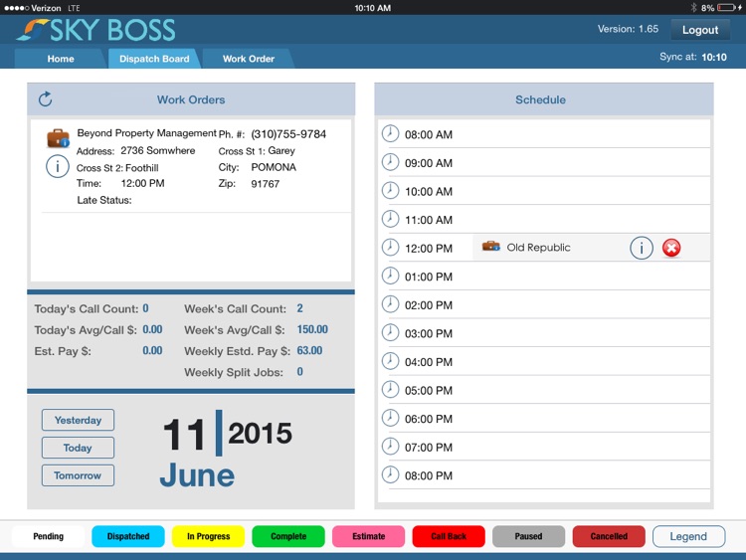Click the 12:00 PM clock icon

tap(390, 248)
